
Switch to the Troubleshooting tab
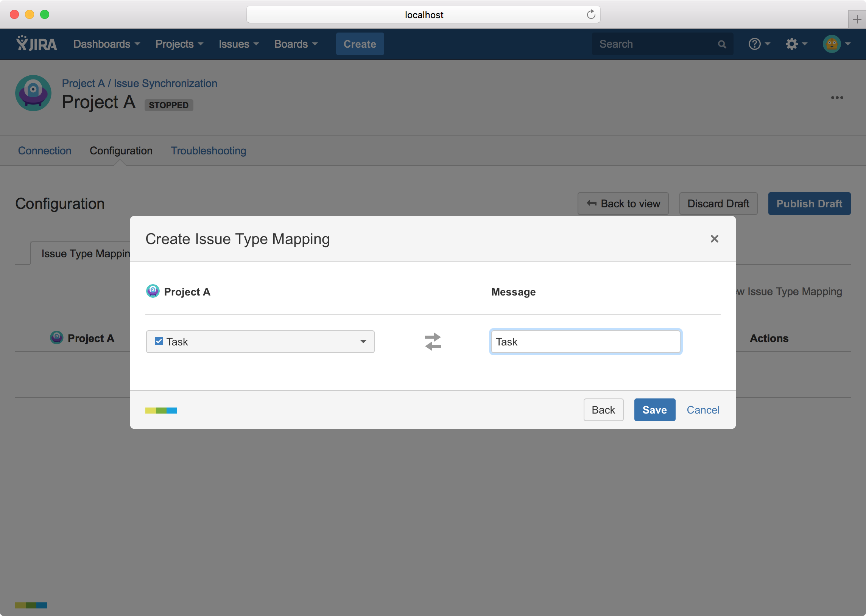pos(208,151)
